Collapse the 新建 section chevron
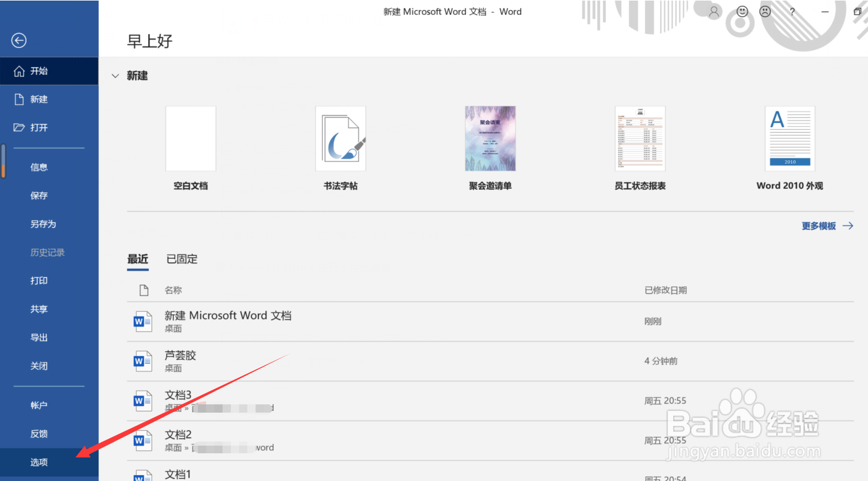The image size is (868, 481). [115, 75]
